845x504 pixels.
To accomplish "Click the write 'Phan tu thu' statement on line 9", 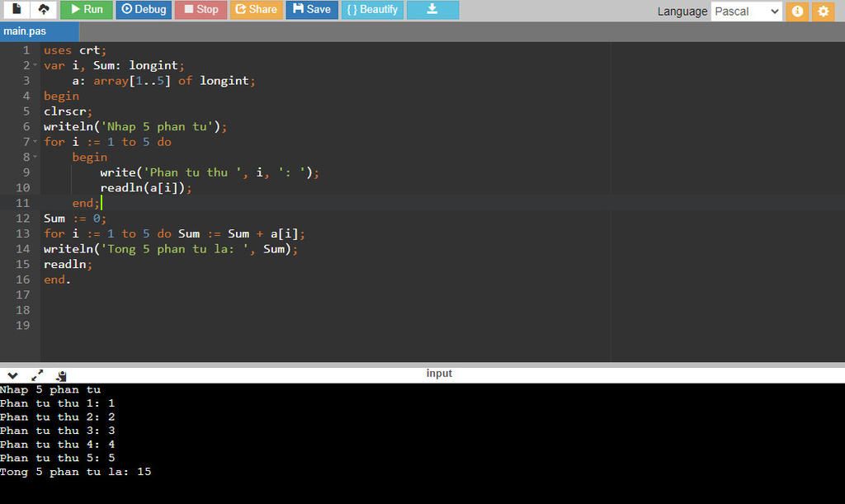I will 209,172.
